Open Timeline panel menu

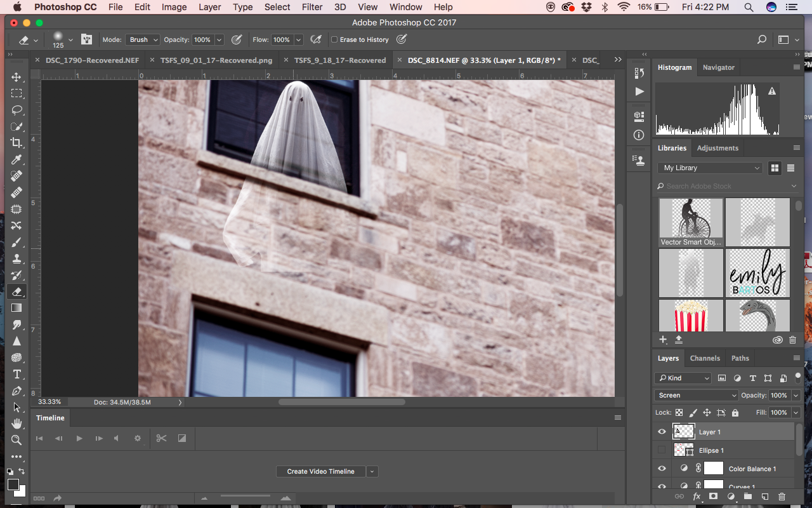[618, 418]
